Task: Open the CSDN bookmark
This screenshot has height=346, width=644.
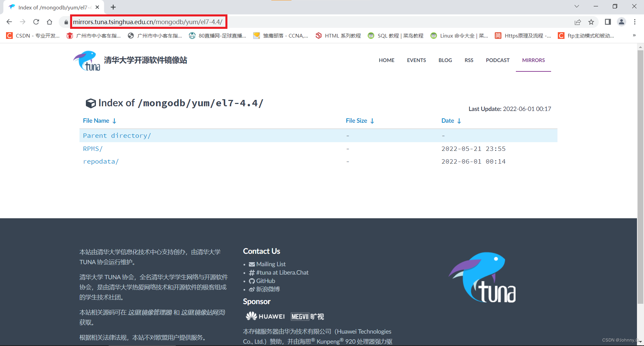Action: [x=33, y=36]
